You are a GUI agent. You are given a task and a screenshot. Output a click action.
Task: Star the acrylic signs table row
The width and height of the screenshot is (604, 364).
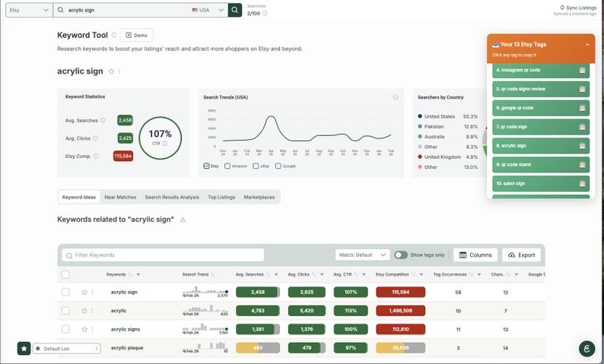coord(84,329)
